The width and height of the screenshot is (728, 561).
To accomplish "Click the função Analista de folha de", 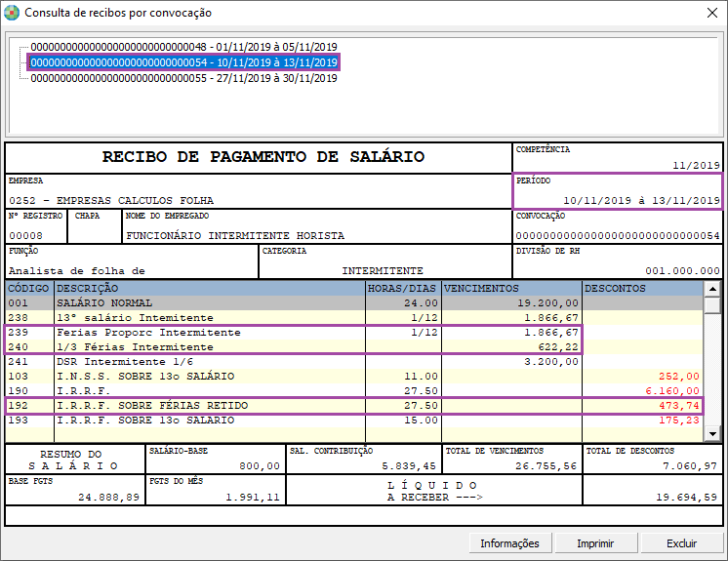I will pos(77,271).
